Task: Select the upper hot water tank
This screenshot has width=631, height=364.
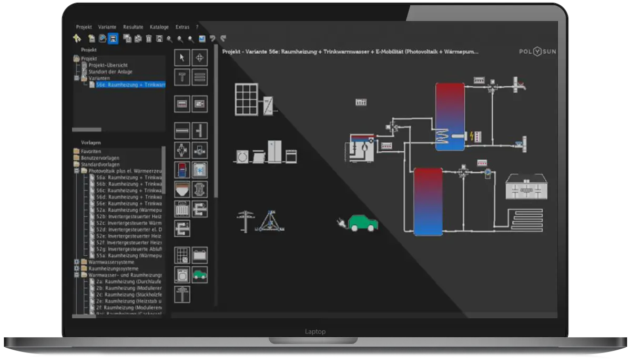Action: point(450,116)
